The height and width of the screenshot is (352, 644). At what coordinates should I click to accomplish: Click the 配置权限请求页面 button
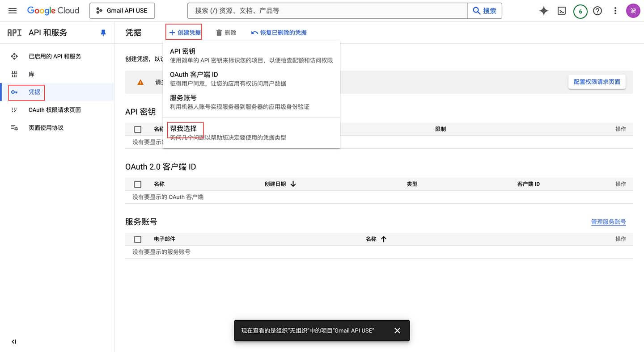click(597, 82)
